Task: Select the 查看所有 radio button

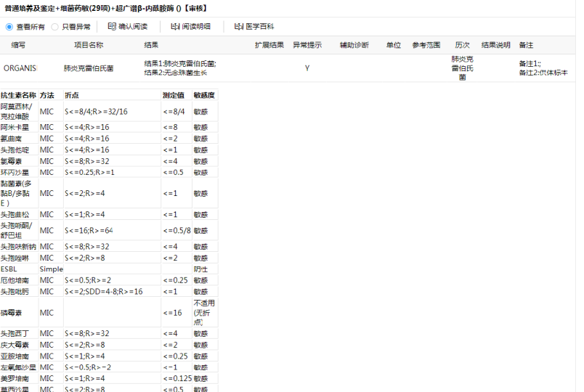Action: (9, 27)
